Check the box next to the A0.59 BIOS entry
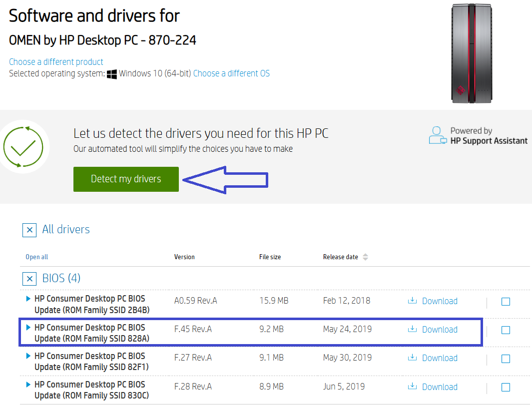 [x=505, y=302]
